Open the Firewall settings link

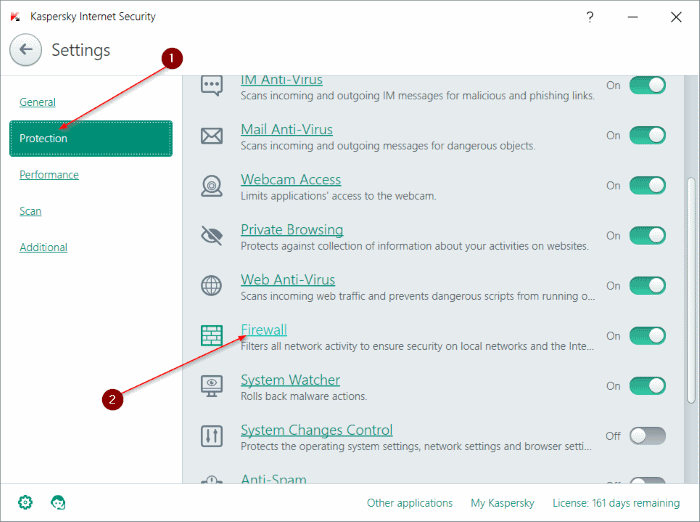(264, 330)
